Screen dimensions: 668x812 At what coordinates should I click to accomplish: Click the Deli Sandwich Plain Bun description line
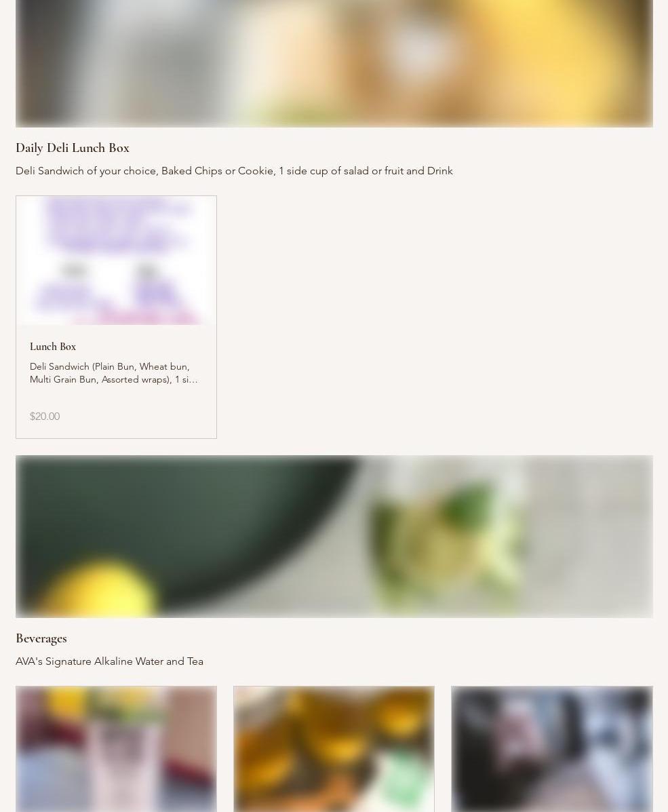click(x=109, y=366)
